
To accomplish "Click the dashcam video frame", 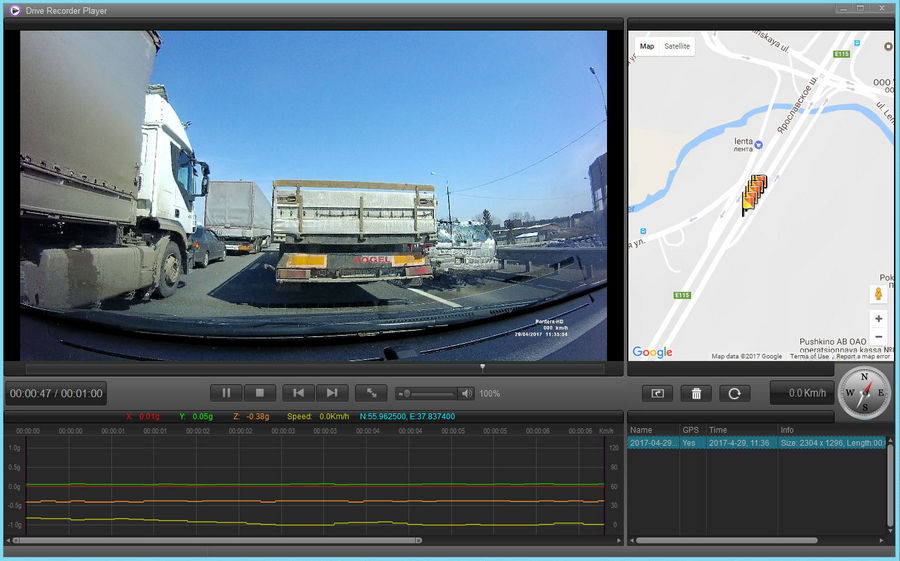I will point(313,195).
